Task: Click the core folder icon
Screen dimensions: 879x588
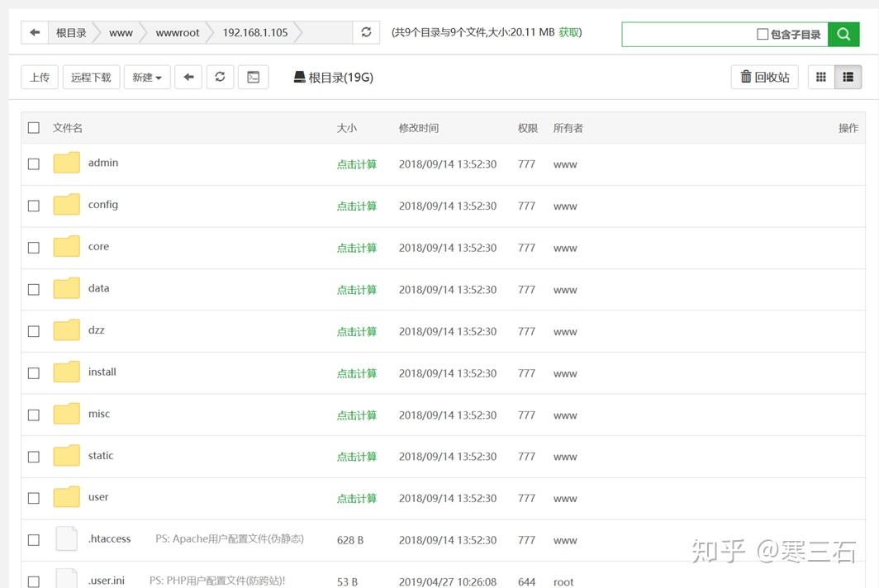Action: pos(67,247)
